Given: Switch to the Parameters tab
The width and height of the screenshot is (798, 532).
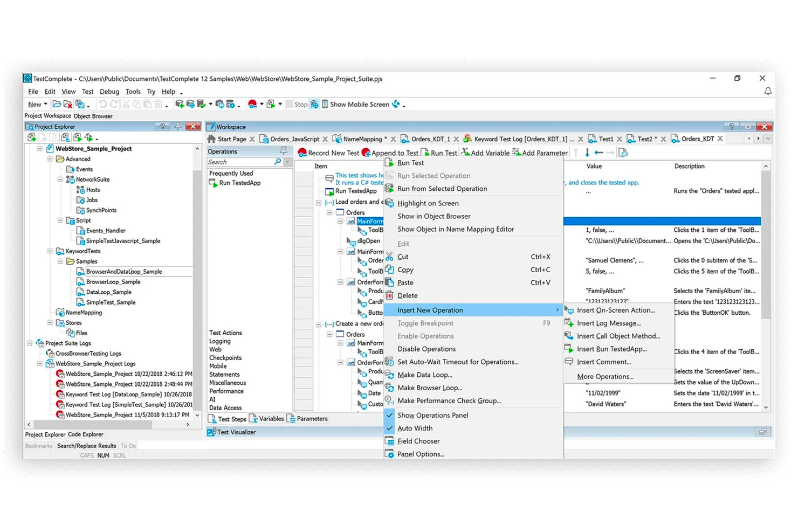Looking at the screenshot, I should point(307,418).
